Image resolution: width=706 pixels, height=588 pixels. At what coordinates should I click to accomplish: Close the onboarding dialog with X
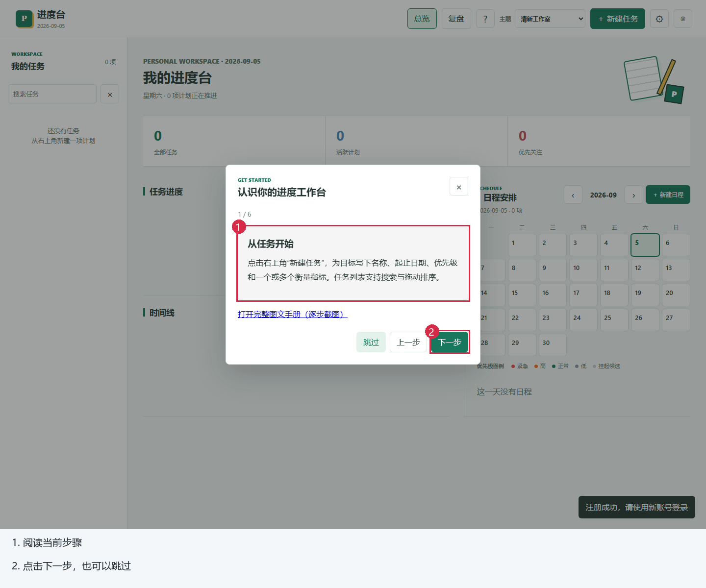[x=459, y=187]
